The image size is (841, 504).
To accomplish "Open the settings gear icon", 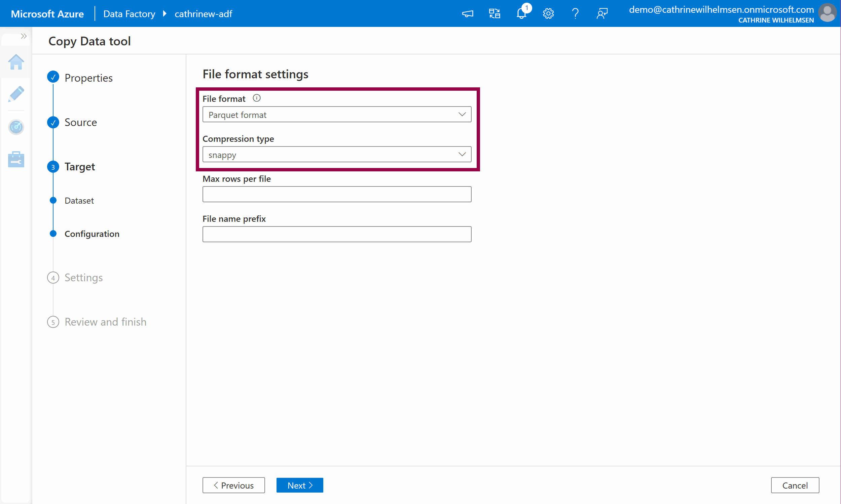I will coord(548,13).
